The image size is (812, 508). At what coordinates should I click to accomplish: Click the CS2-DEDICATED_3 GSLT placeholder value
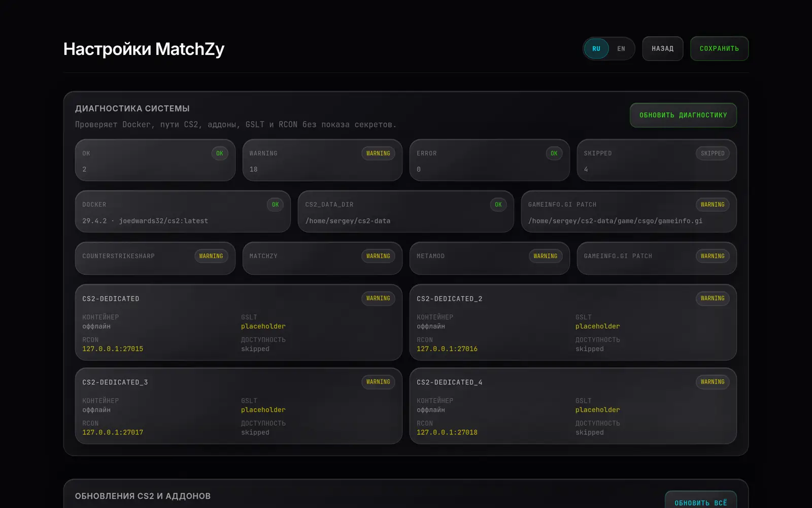(x=263, y=410)
